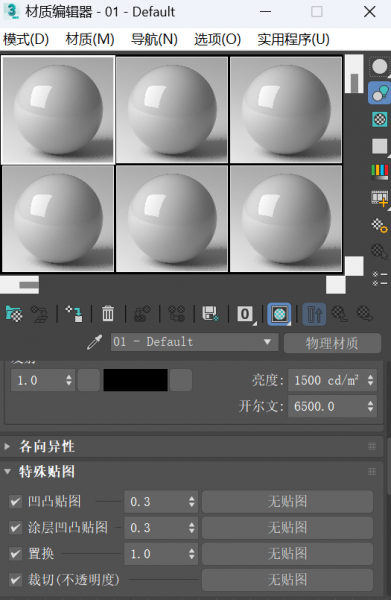Click the Get Material icon
Viewport: 391px width, 600px height.
(14, 314)
